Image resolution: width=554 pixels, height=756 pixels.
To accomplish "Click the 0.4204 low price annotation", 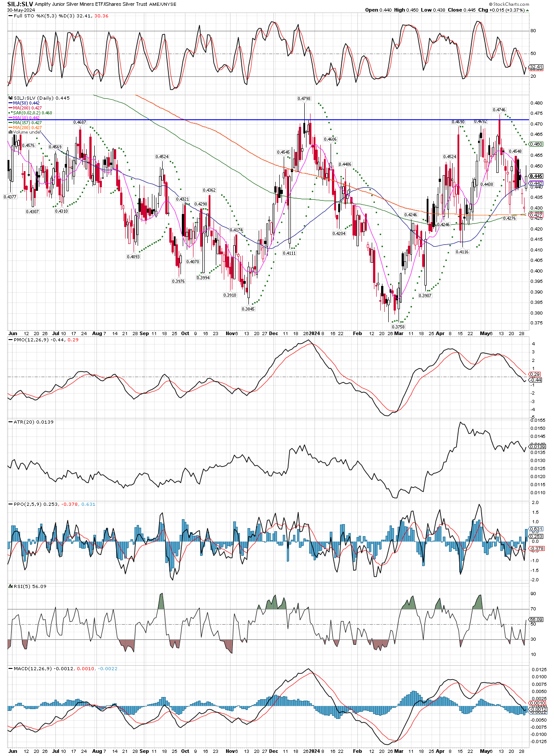I will click(339, 234).
